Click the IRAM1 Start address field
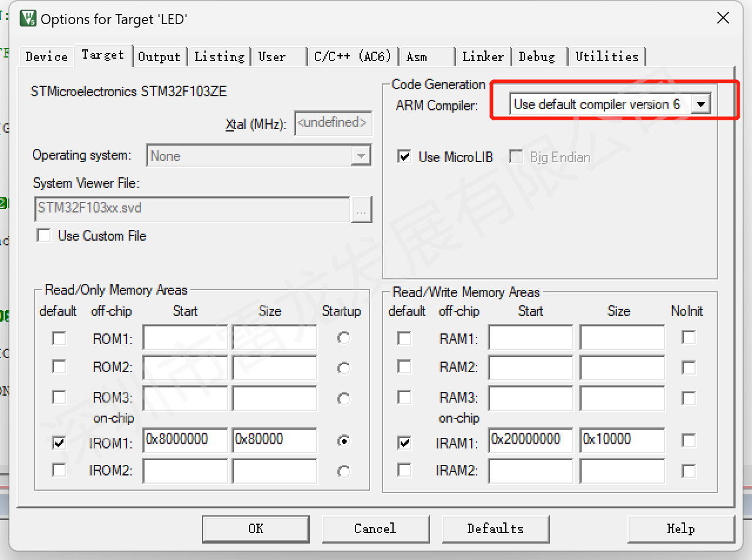752x560 pixels. [531, 440]
